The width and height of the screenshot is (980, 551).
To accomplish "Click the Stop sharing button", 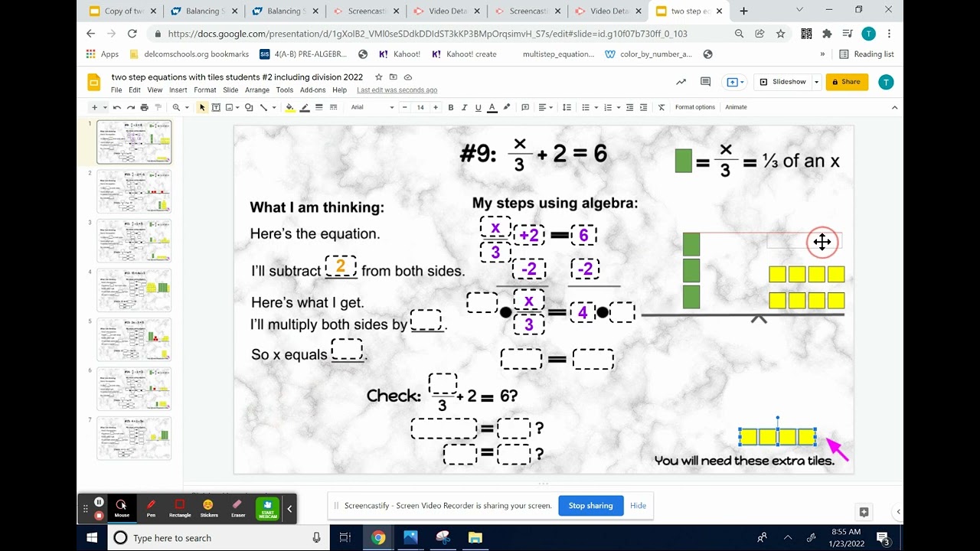I will pyautogui.click(x=590, y=506).
